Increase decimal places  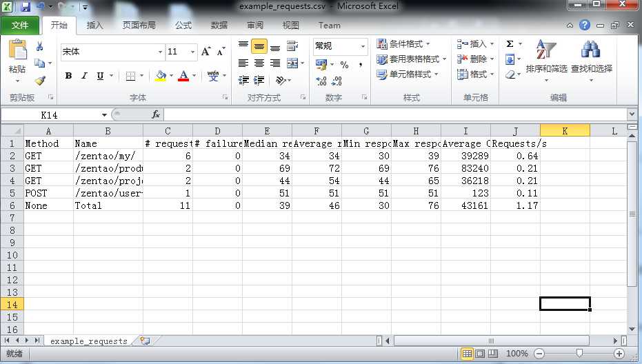[321, 81]
